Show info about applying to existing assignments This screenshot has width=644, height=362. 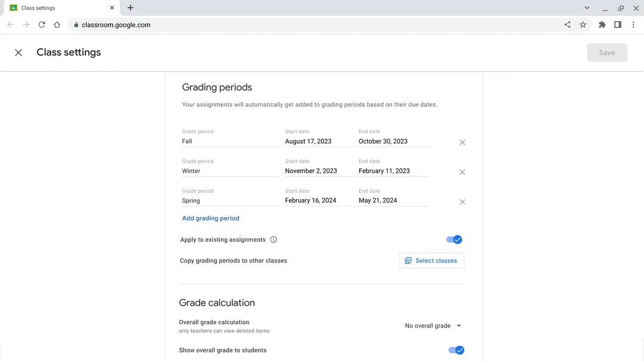click(x=274, y=240)
